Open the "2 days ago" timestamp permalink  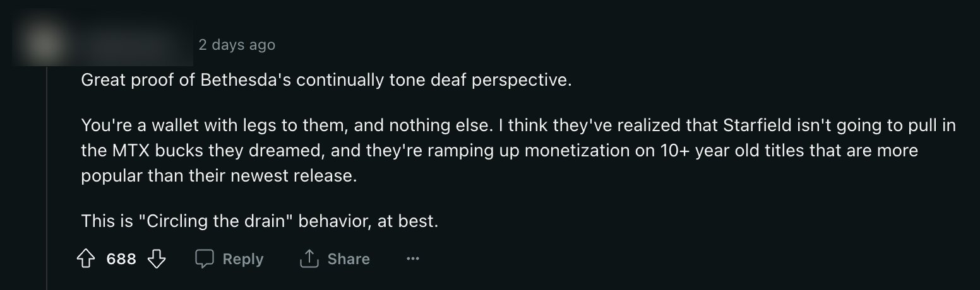tap(237, 45)
